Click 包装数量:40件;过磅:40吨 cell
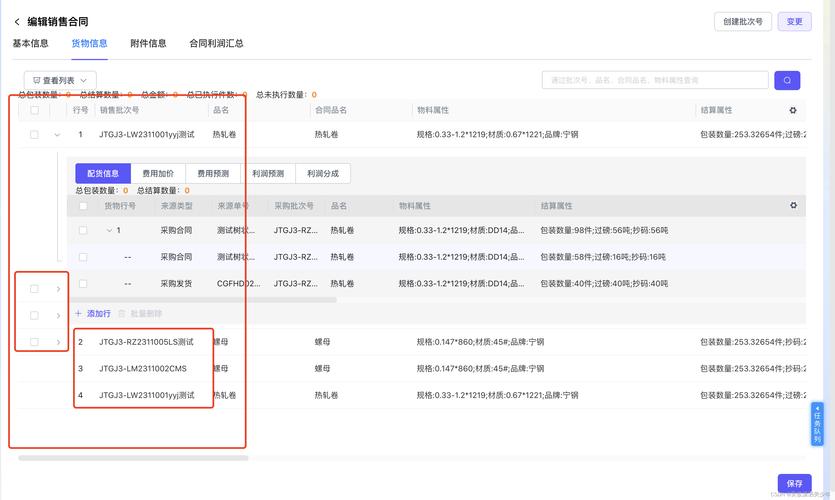 click(x=604, y=284)
